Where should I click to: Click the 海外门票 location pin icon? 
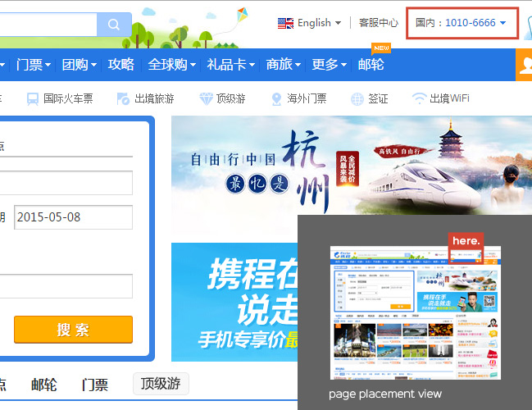276,99
